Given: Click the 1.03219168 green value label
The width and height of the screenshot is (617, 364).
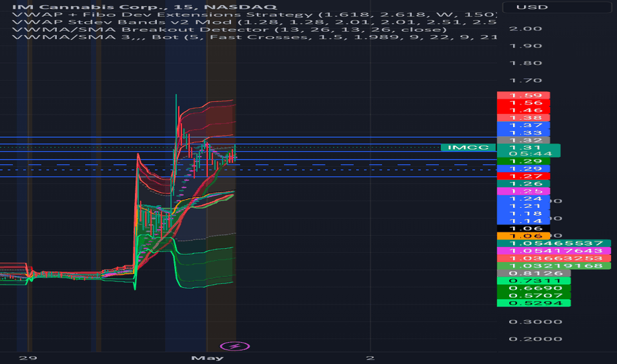Looking at the screenshot, I should point(554,265).
